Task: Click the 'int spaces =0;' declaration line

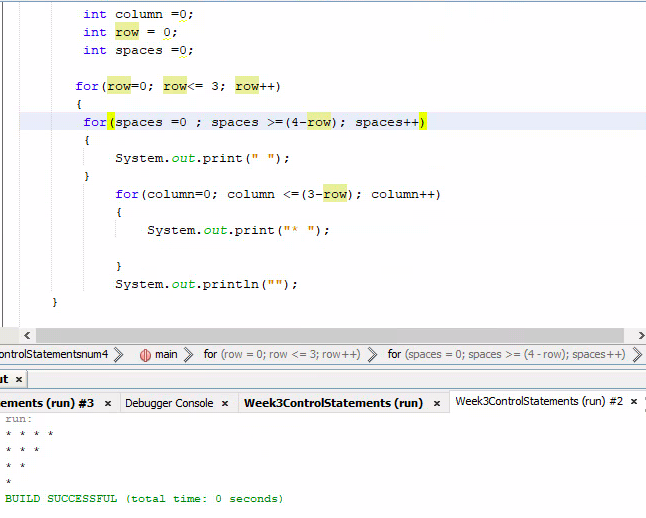Action: (x=138, y=50)
